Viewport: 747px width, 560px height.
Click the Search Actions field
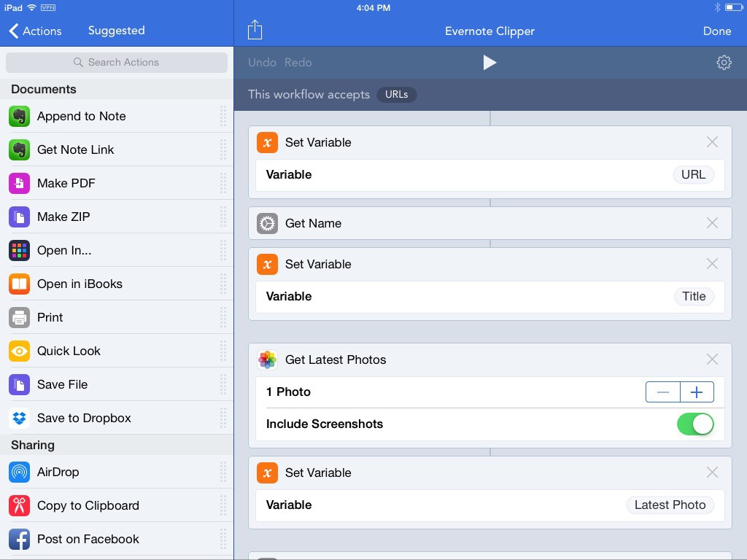pos(117,63)
